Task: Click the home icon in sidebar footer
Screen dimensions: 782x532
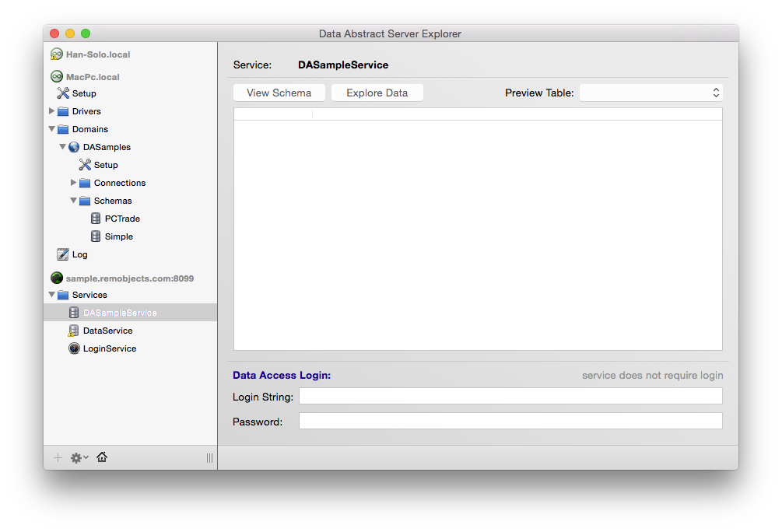Action: (102, 457)
